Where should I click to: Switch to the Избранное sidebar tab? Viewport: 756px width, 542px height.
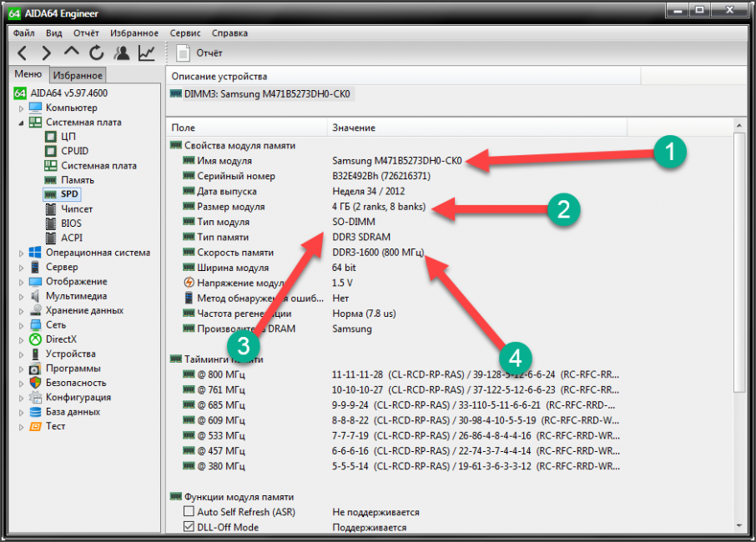click(78, 75)
